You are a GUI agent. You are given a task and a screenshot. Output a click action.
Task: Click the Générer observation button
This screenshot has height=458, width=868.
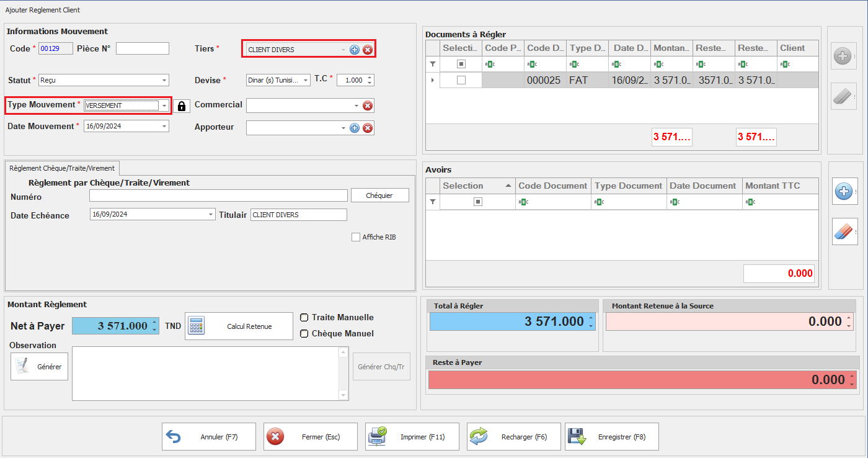click(39, 367)
